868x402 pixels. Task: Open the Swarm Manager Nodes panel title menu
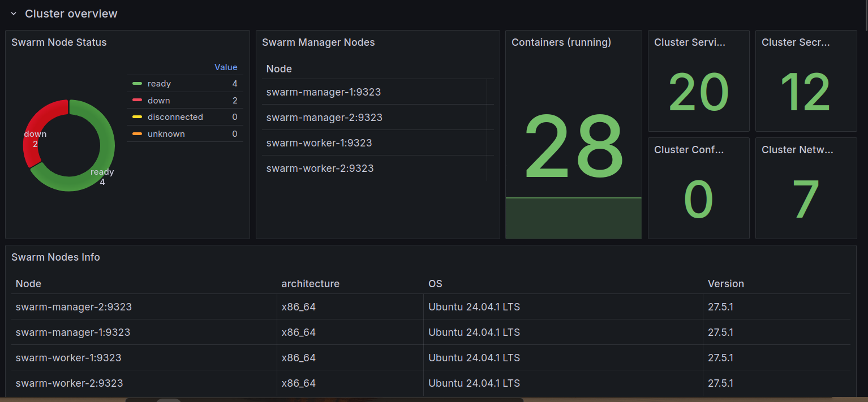point(318,42)
